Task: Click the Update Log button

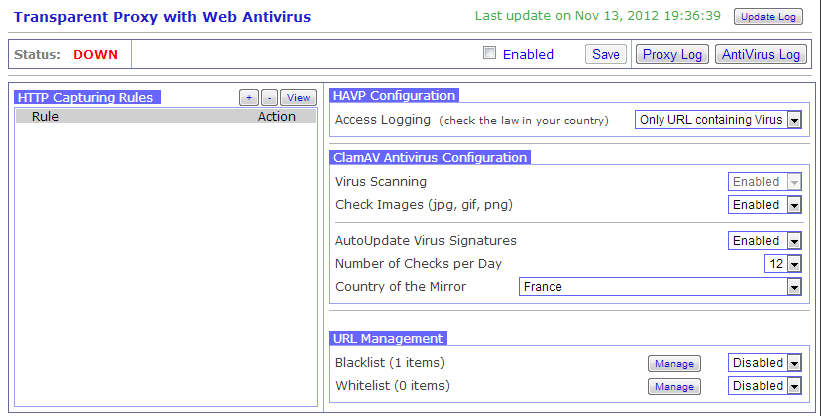Action: coord(768,17)
